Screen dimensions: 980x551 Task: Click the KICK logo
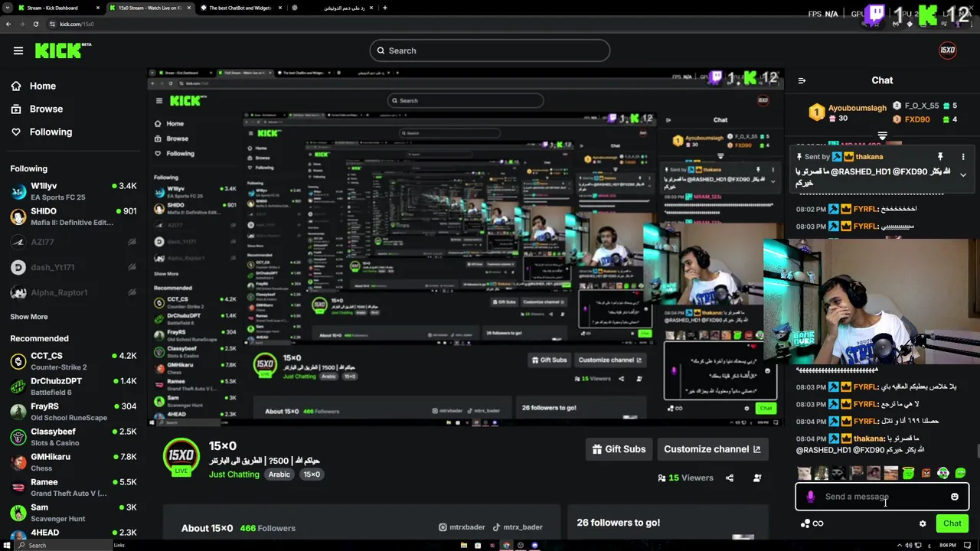tap(63, 51)
